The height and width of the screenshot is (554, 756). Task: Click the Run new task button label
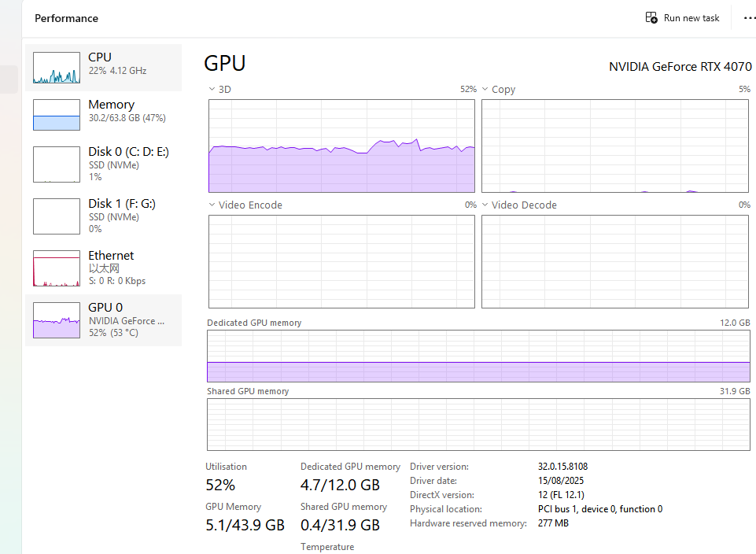pyautogui.click(x=691, y=18)
